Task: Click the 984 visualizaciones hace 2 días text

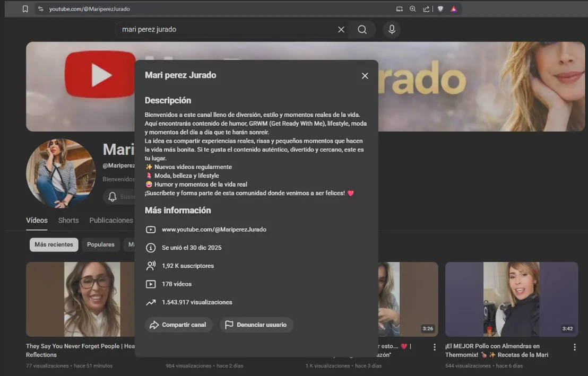Action: 204,366
